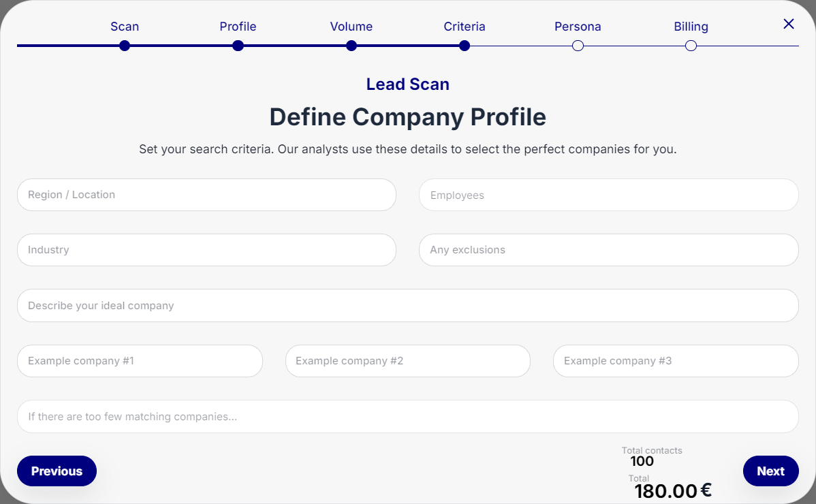Jump to the Profile step
Viewport: 816px width, 504px height.
pyautogui.click(x=238, y=27)
